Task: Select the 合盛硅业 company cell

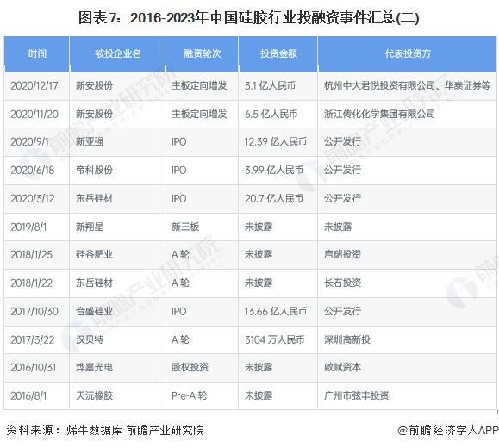Action: 117,312
